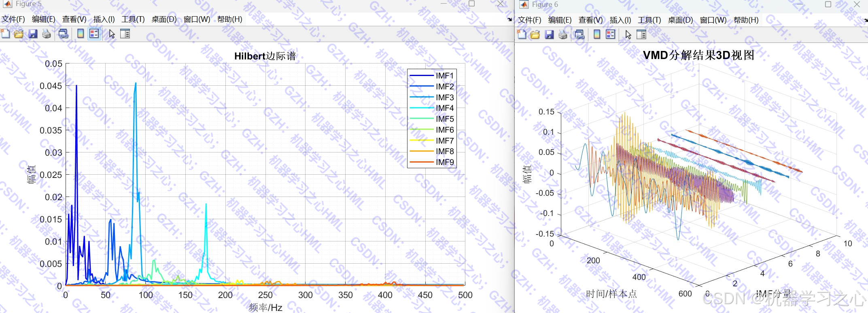The height and width of the screenshot is (313, 868).
Task: Open 帮助(H) menu in Figure 6
Action: [x=746, y=20]
